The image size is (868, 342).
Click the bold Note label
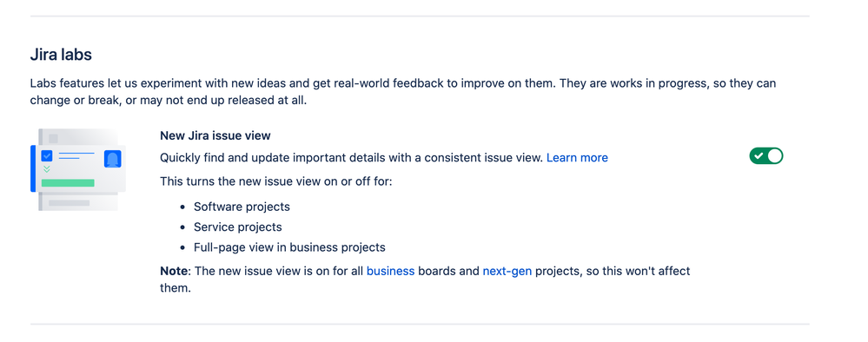click(x=173, y=271)
